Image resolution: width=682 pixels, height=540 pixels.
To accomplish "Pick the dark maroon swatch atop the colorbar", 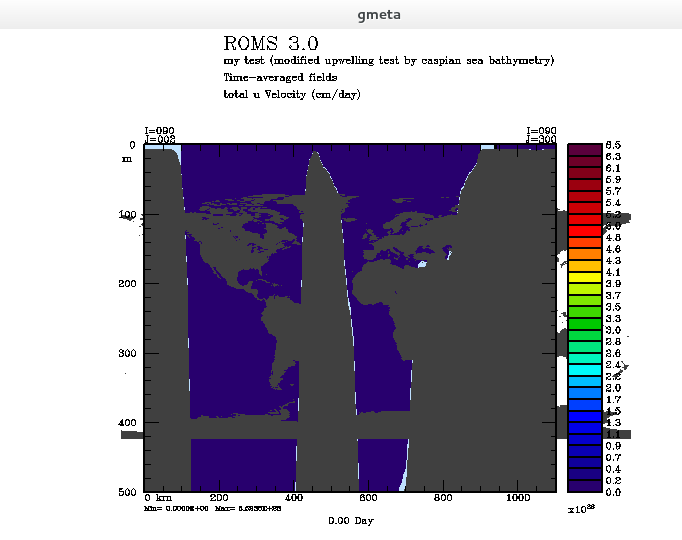I will click(x=585, y=150).
